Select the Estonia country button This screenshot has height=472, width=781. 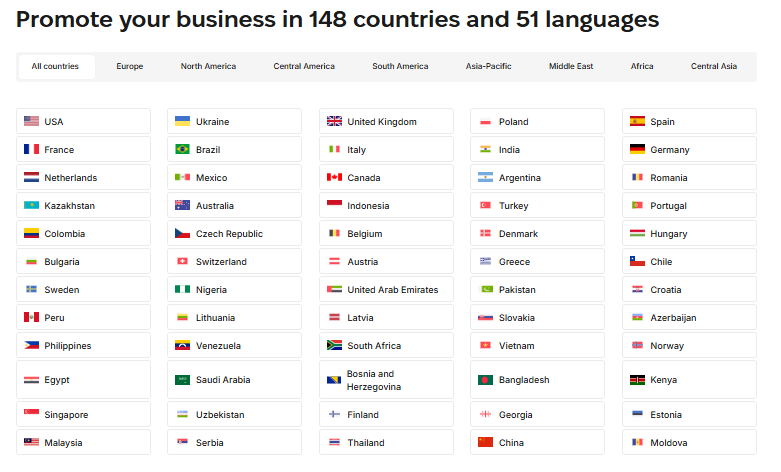pos(689,414)
